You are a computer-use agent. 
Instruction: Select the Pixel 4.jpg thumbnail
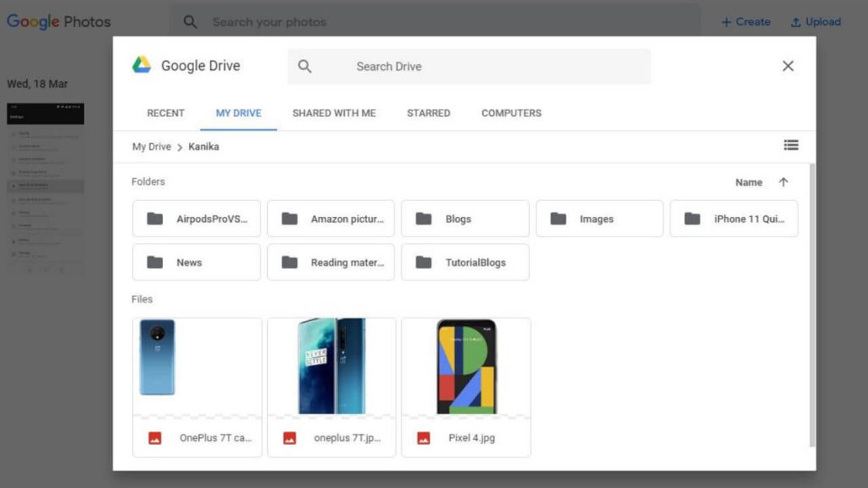[466, 366]
